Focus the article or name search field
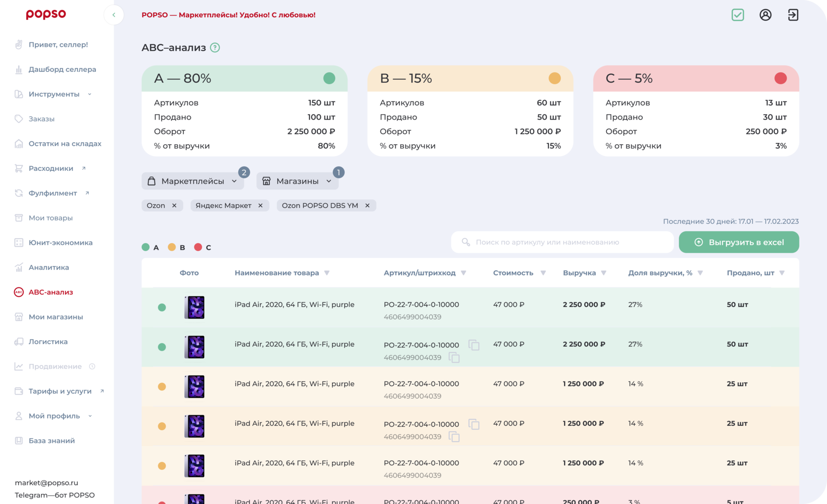 click(x=563, y=242)
